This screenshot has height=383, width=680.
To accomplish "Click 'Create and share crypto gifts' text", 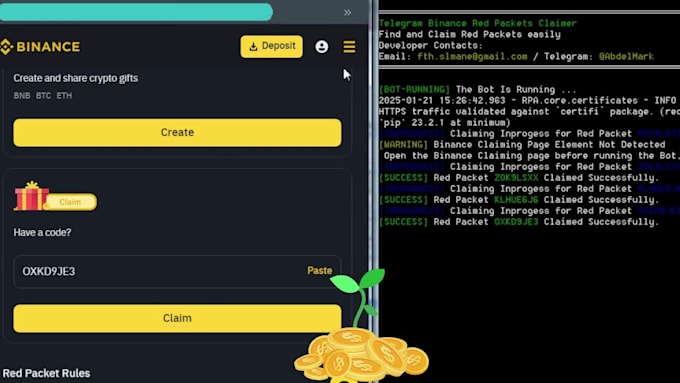I will click(75, 78).
